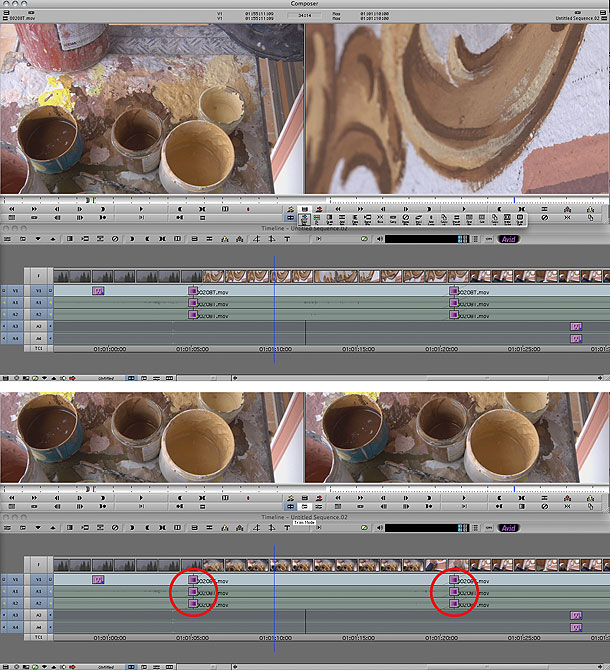
Task: Click the V1 dissolve icon at 01:01:05:00 in upper timeline
Action: (194, 291)
